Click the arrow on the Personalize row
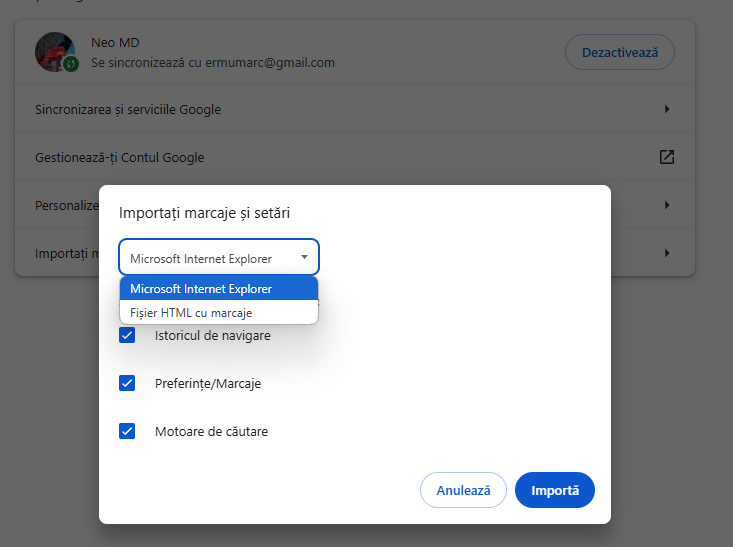The height and width of the screenshot is (547, 733). pos(666,205)
